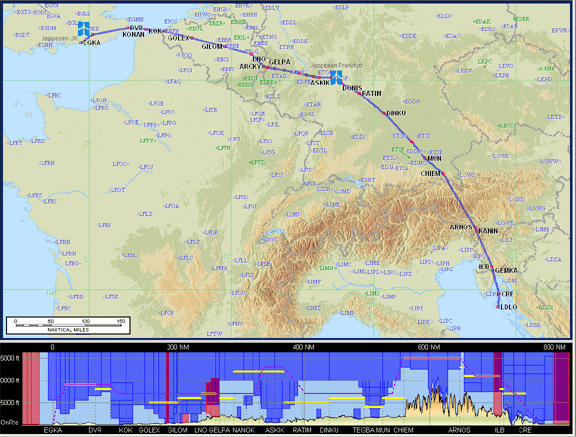Click the nautical miles scale bar
The height and width of the screenshot is (437, 576).
(68, 325)
